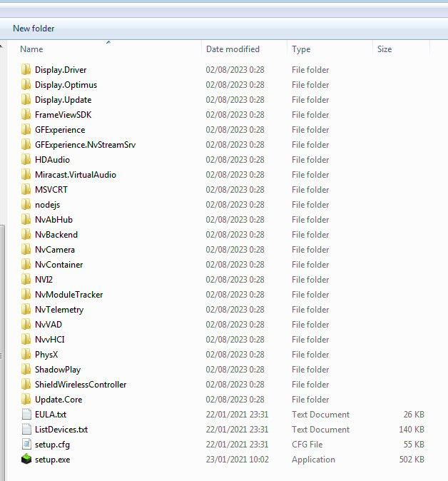
Task: Select the NvvHCI folder icon
Action: pyautogui.click(x=26, y=340)
